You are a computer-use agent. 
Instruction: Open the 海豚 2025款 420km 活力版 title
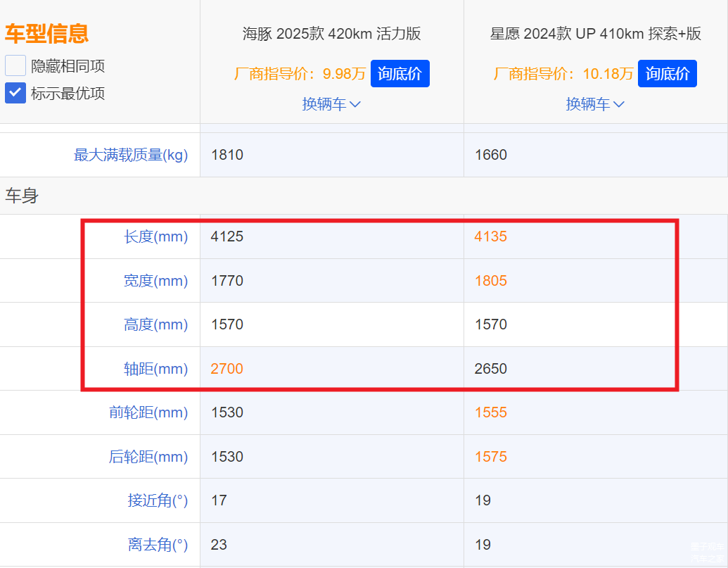(331, 34)
